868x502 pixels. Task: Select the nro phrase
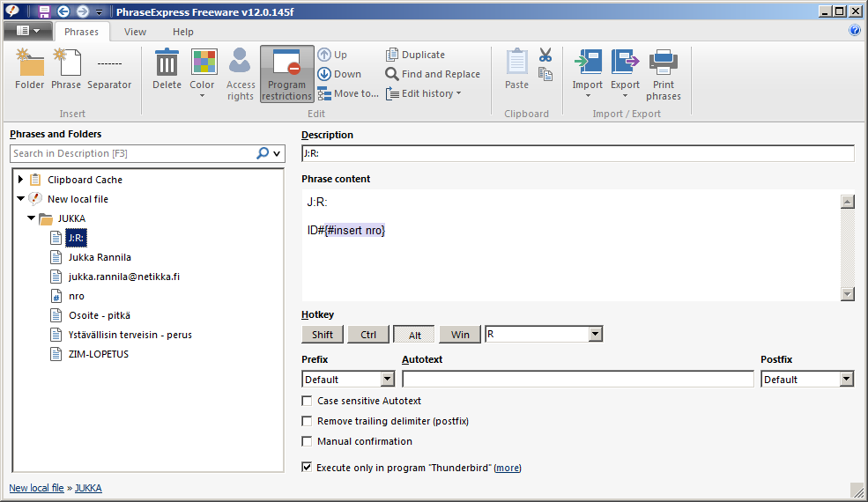[77, 296]
